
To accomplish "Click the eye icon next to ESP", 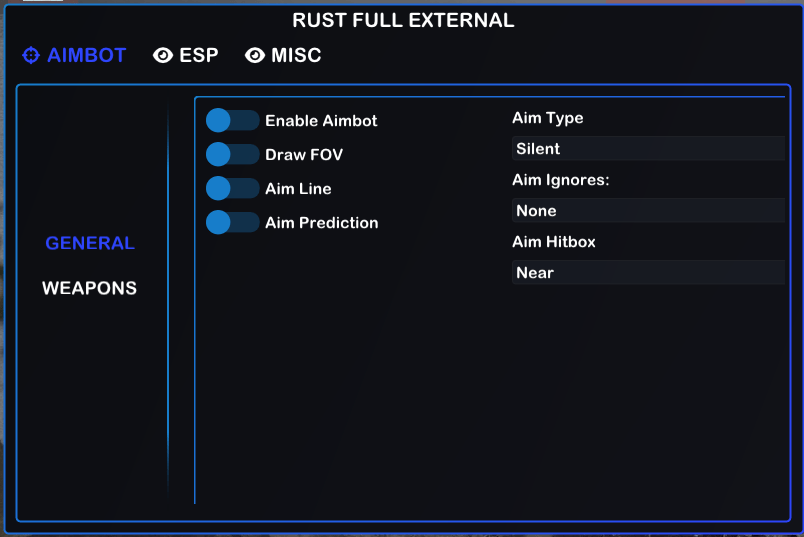I will coord(163,56).
